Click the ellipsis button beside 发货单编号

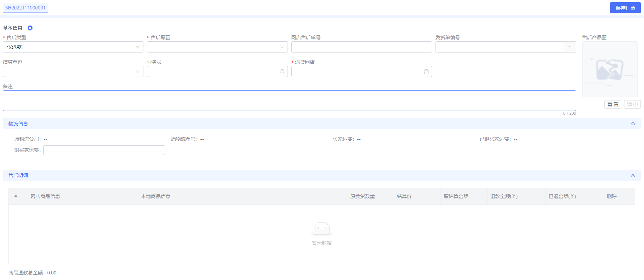coord(569,47)
